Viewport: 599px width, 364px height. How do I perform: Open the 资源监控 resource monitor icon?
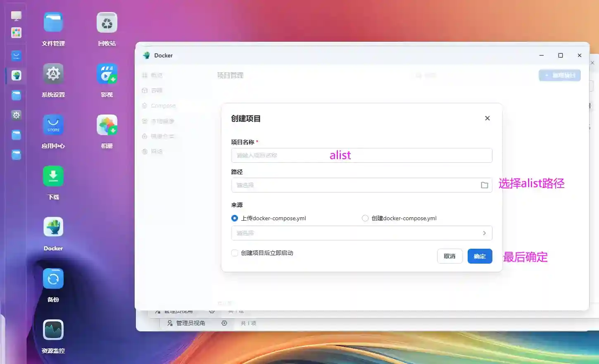53,330
